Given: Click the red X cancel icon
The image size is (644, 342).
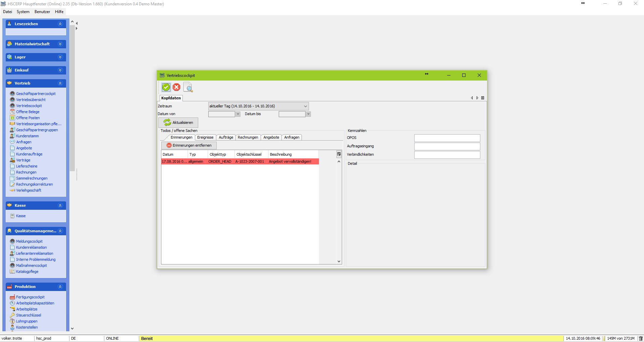Looking at the screenshot, I should pos(176,87).
